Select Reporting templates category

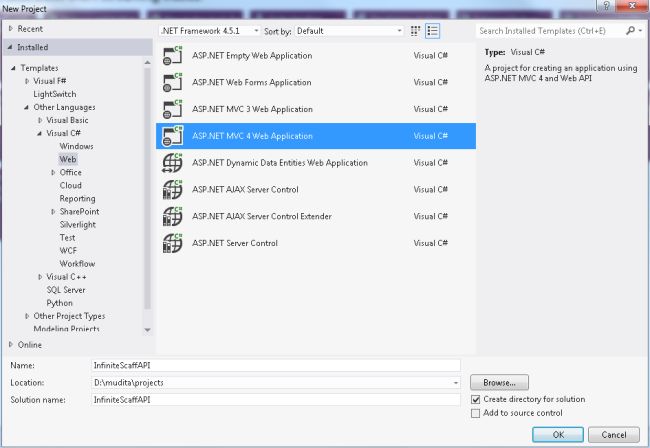[x=78, y=199]
